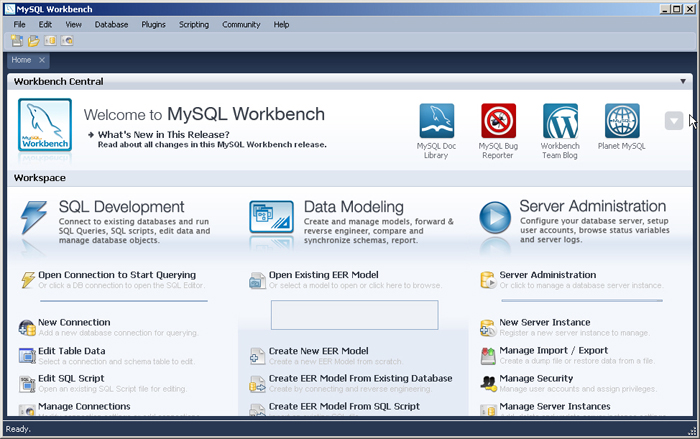The image size is (700, 439).
Task: Click the server instances database toolbar icon
Action: point(50,41)
